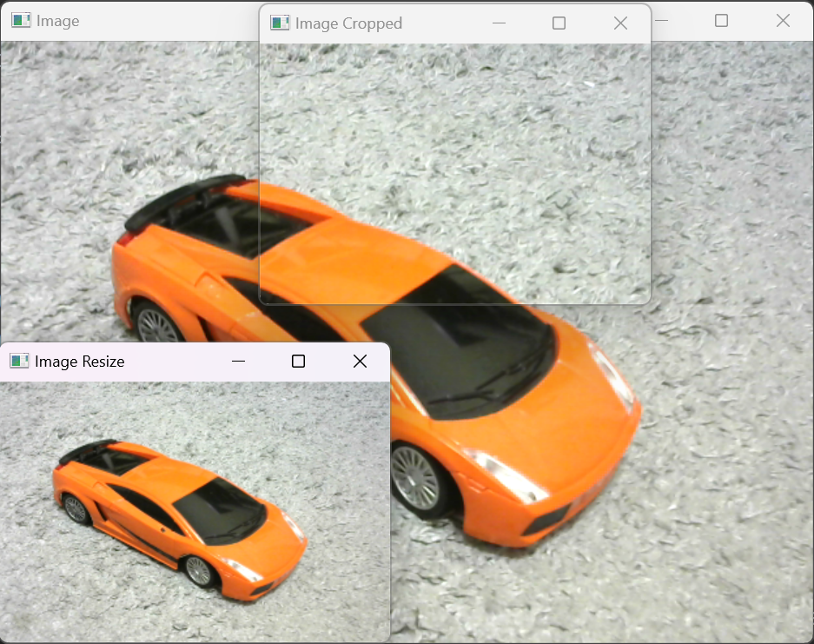Minimize the Image Cropped window

[x=499, y=23]
